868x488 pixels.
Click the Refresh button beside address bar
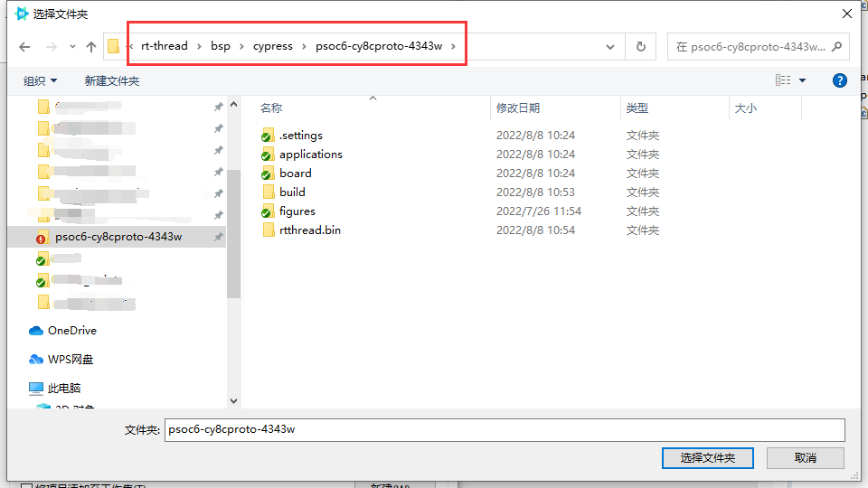tap(641, 47)
